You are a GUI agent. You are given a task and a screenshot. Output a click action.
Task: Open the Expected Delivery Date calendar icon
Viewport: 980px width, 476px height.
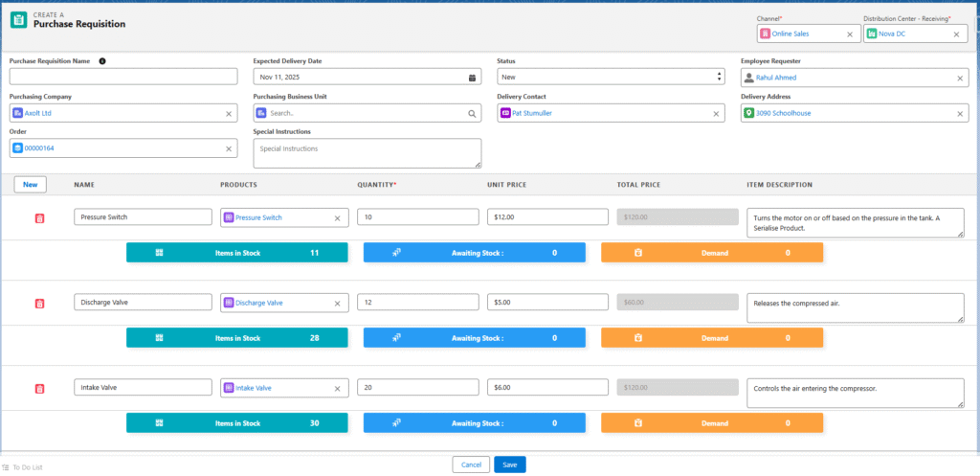click(472, 78)
